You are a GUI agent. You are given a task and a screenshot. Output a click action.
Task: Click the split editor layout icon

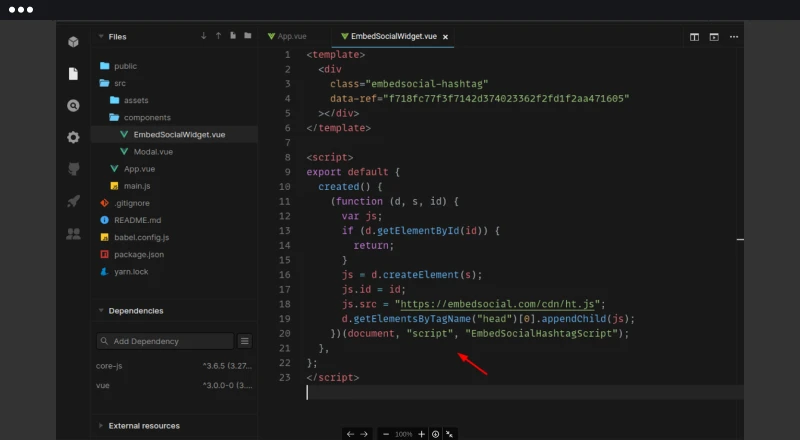coord(694,37)
